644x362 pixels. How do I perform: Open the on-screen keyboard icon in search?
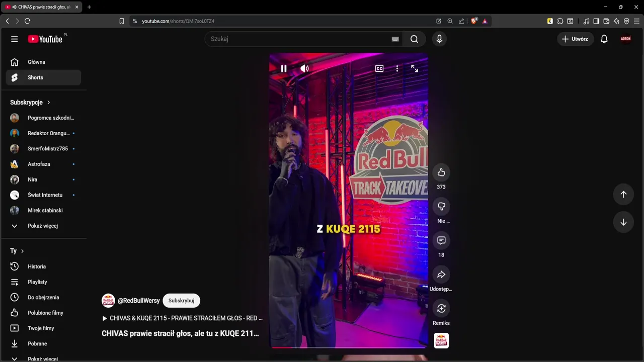[x=395, y=39]
